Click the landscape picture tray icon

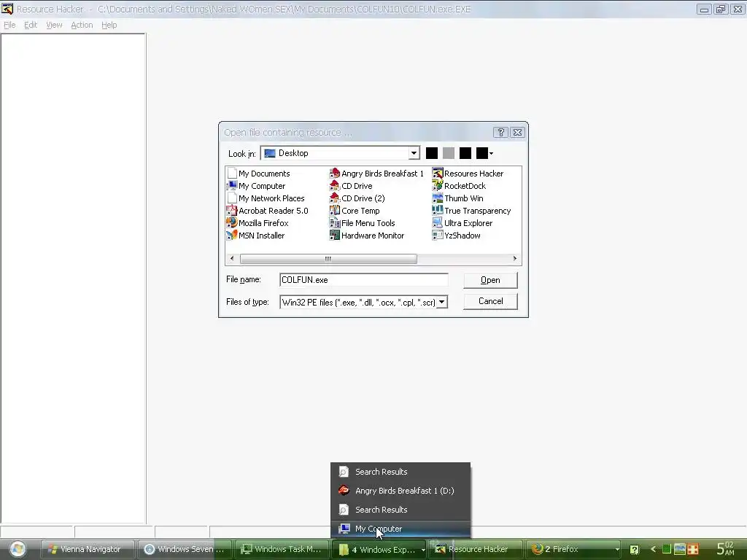coord(680,549)
